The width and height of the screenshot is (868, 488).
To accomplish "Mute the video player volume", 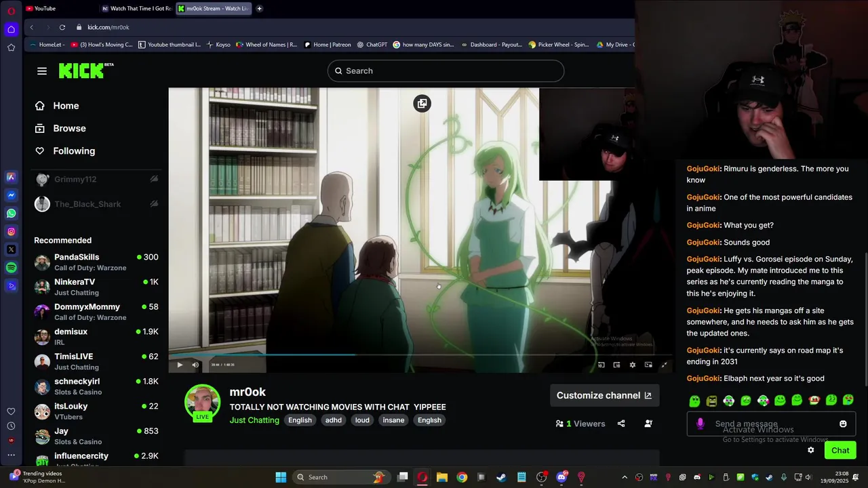I will point(195,365).
